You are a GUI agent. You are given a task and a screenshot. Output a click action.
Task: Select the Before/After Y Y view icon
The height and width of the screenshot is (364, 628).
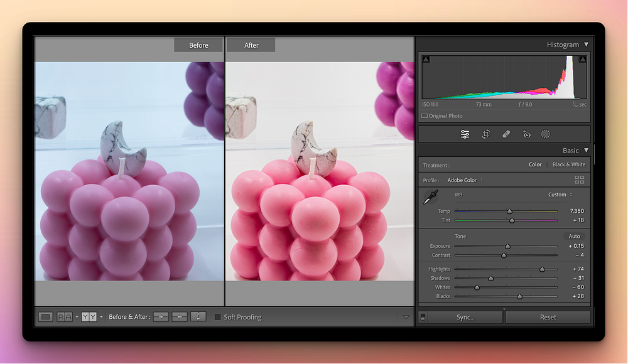[x=89, y=317]
